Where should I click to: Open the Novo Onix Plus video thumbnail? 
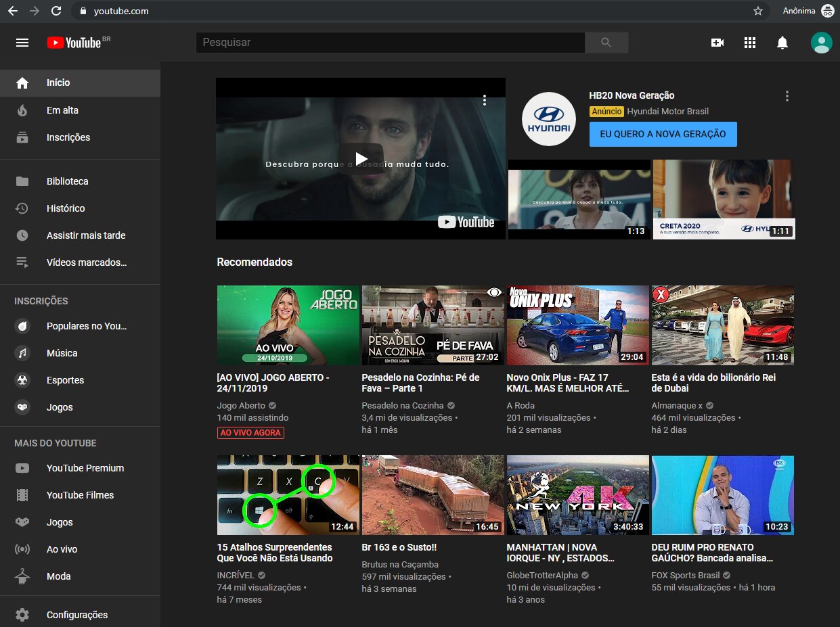pos(577,325)
